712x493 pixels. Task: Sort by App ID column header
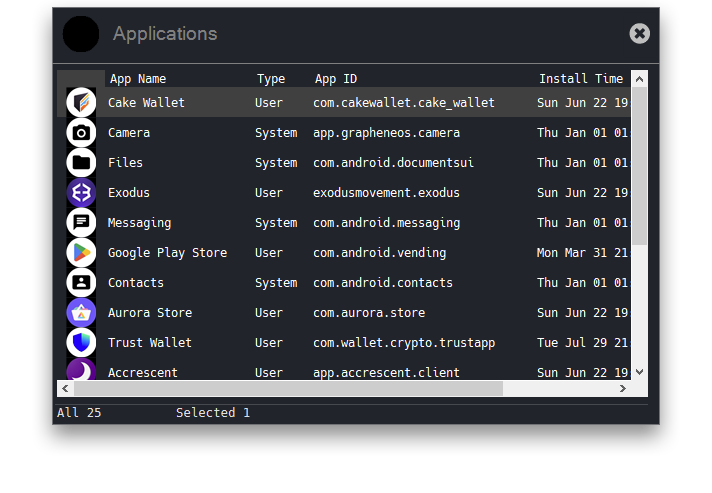(x=336, y=79)
